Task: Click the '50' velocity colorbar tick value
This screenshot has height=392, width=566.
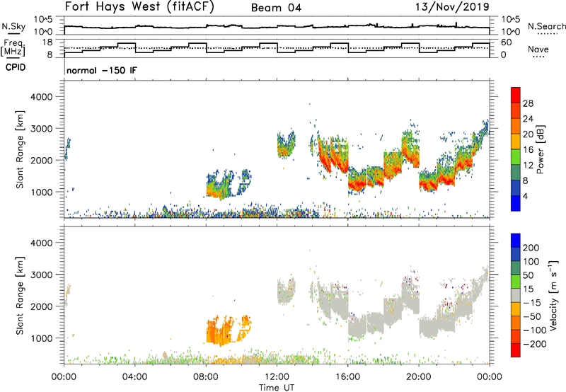Action: point(528,275)
